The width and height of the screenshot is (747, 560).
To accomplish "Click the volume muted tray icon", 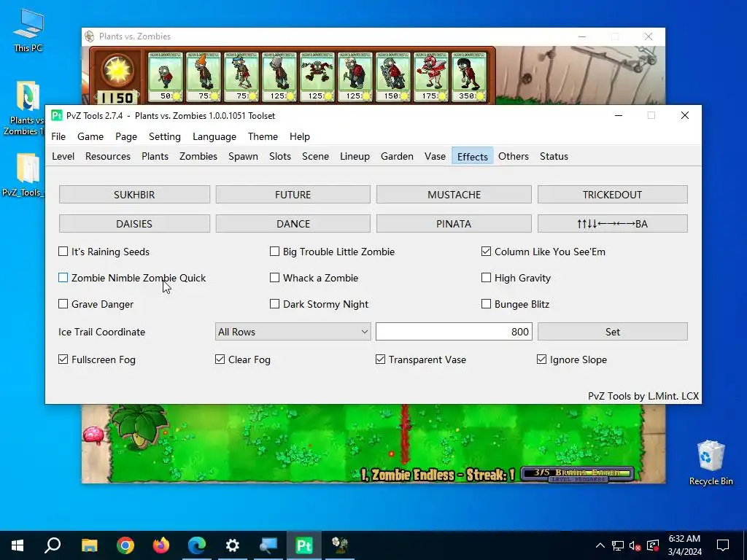I will point(635,545).
